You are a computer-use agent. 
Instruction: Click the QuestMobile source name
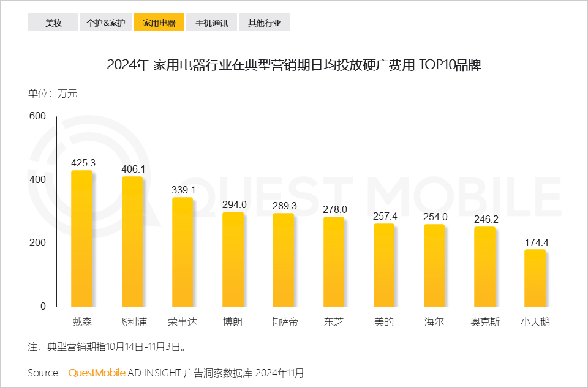pyautogui.click(x=97, y=373)
